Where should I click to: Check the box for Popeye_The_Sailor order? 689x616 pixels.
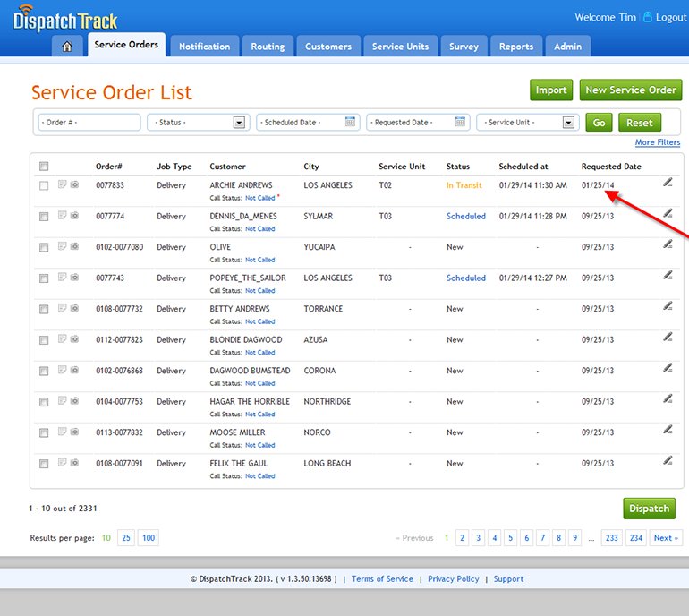coord(44,278)
